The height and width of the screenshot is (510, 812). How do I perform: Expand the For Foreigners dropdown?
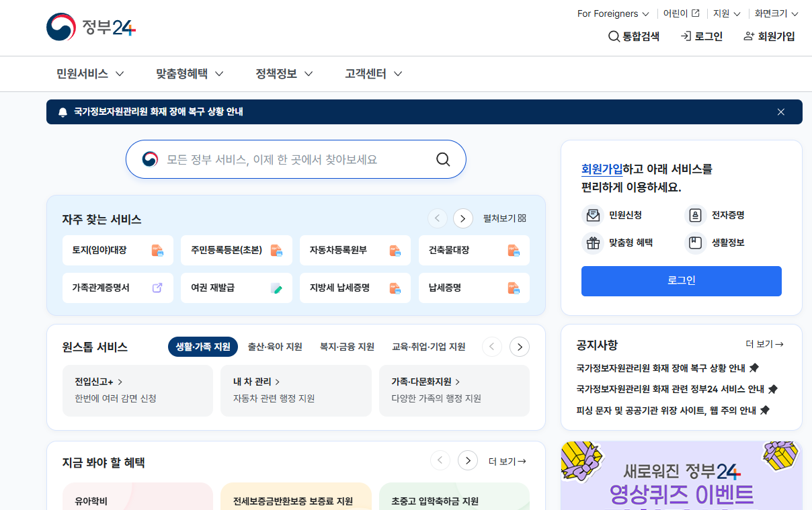click(612, 13)
